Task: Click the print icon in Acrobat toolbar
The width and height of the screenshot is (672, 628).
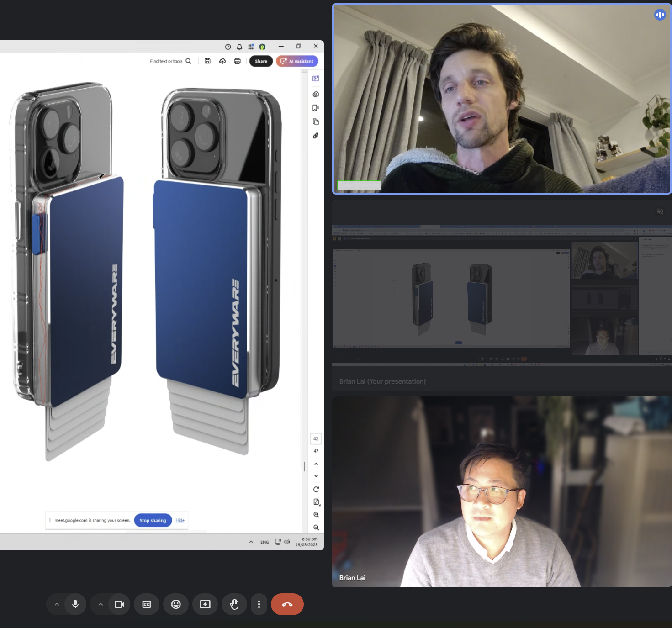Action: 237,61
